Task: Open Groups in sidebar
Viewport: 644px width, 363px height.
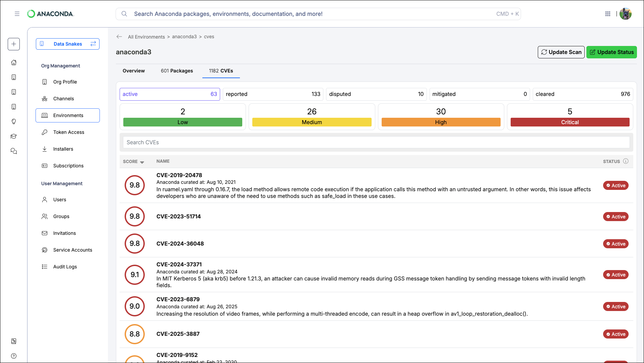Action: coord(68,216)
